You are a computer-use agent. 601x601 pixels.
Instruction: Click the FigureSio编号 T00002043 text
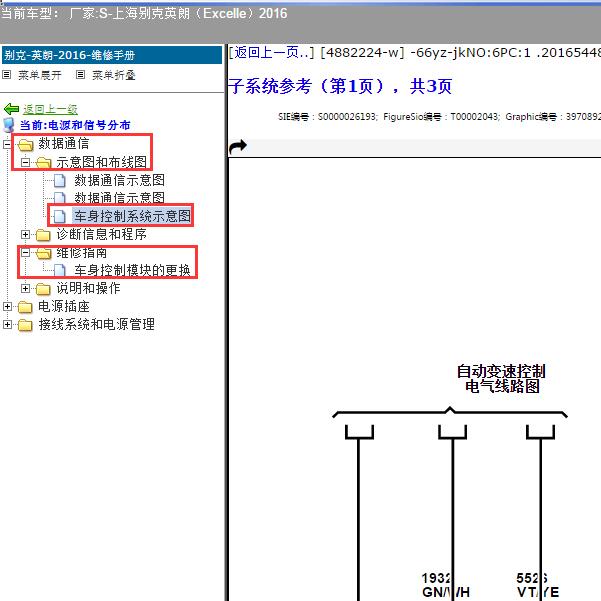(x=441, y=117)
